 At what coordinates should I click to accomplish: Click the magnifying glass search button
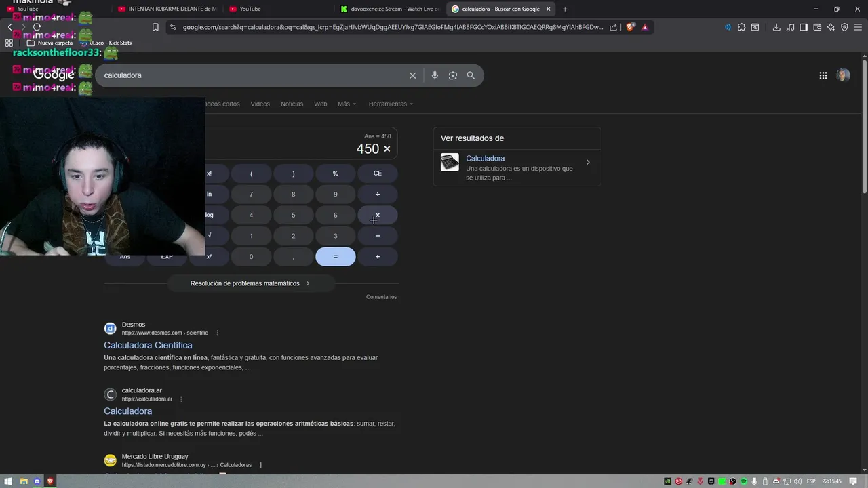471,75
